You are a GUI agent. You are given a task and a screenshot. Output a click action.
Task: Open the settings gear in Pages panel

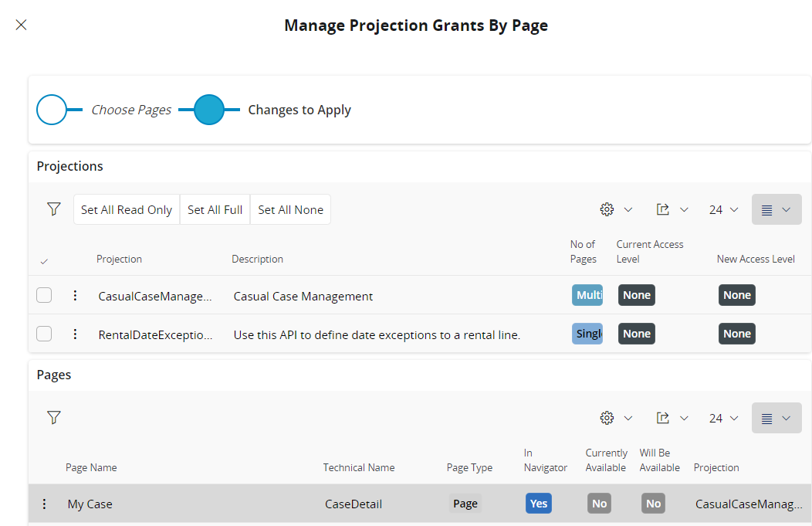pyautogui.click(x=607, y=417)
